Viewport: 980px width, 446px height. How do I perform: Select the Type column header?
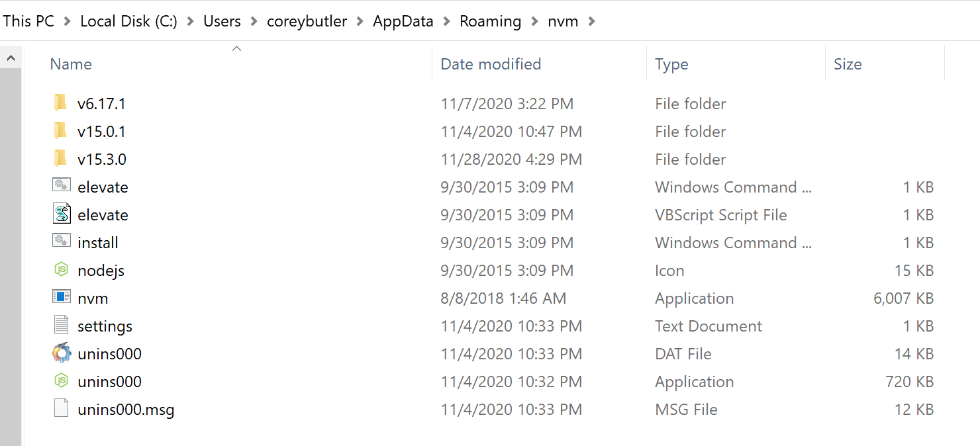click(671, 64)
